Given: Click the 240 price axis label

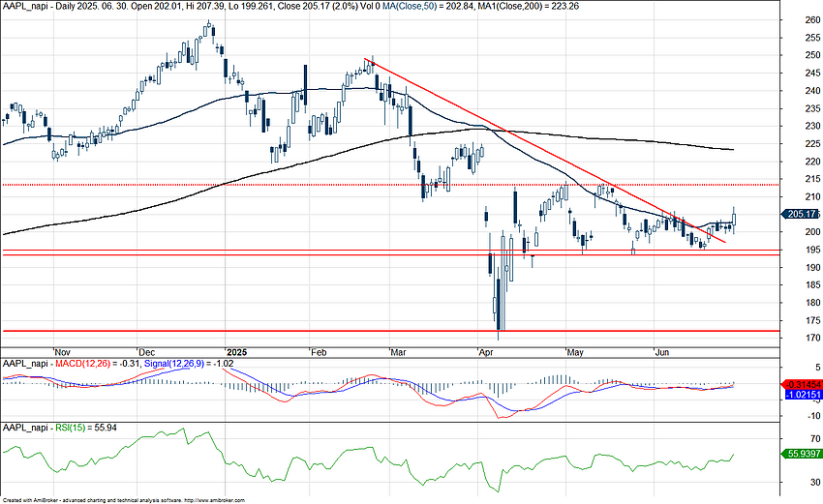Looking at the screenshot, I should [812, 91].
